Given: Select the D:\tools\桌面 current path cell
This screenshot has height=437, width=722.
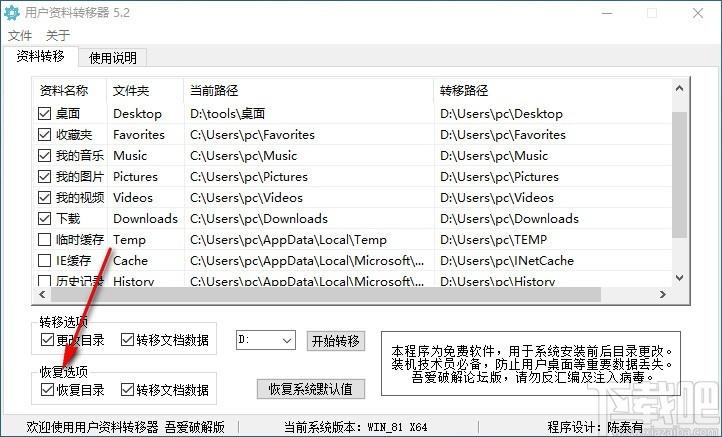Looking at the screenshot, I should click(x=227, y=113).
